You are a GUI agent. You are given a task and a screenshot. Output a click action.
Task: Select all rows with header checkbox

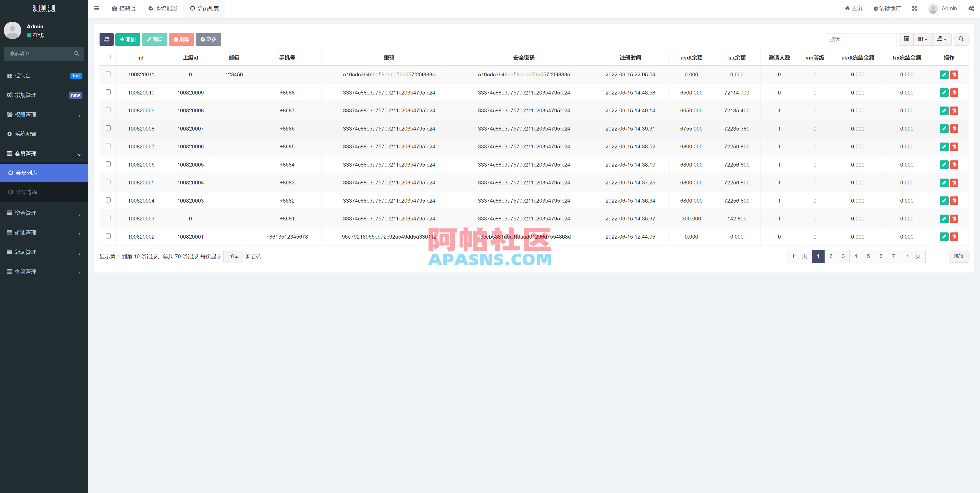pyautogui.click(x=108, y=57)
